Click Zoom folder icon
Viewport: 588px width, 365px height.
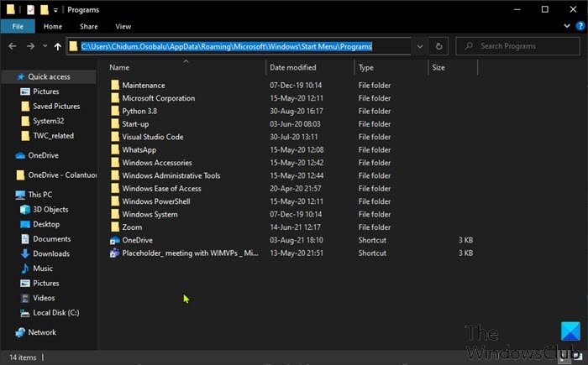[x=115, y=227]
